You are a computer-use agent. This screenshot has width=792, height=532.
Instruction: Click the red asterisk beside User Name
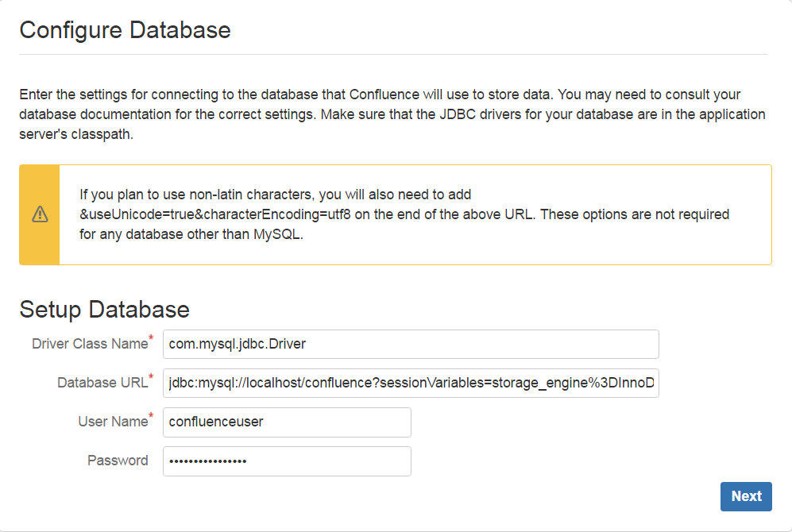[152, 417]
